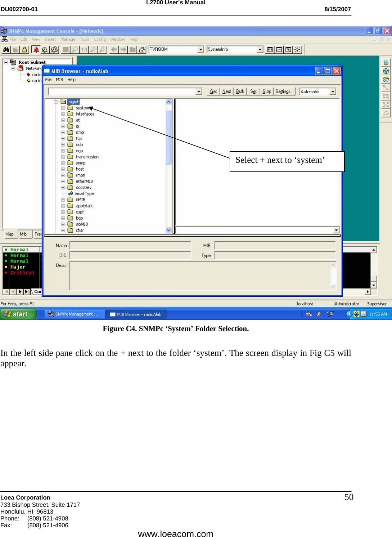Click the MIB tree scroll-down arrow
392x537 pixels.
[x=168, y=230]
